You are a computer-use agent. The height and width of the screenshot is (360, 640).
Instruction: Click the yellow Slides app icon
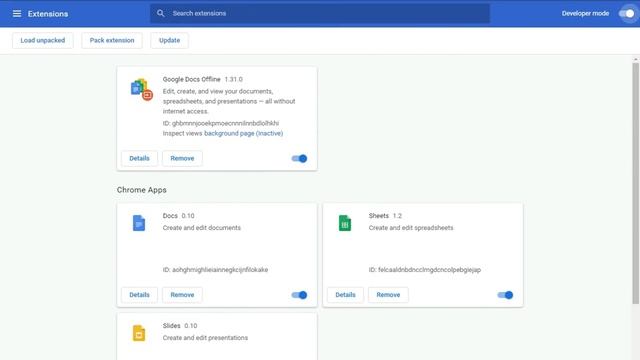[x=139, y=333]
